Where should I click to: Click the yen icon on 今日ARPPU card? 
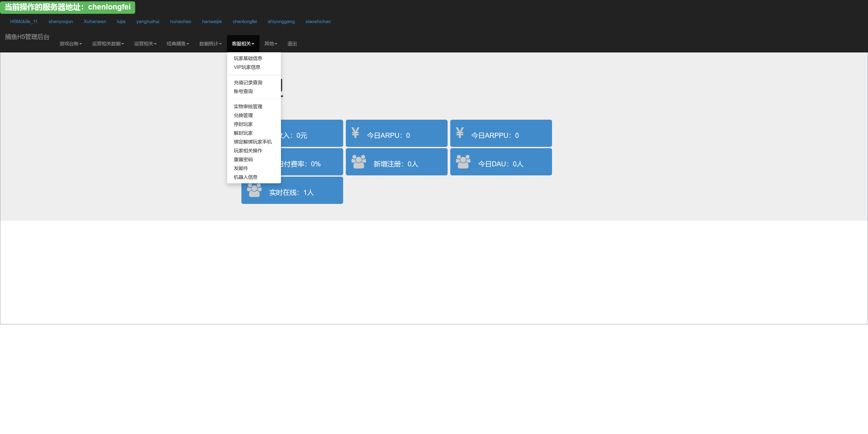[x=460, y=133]
